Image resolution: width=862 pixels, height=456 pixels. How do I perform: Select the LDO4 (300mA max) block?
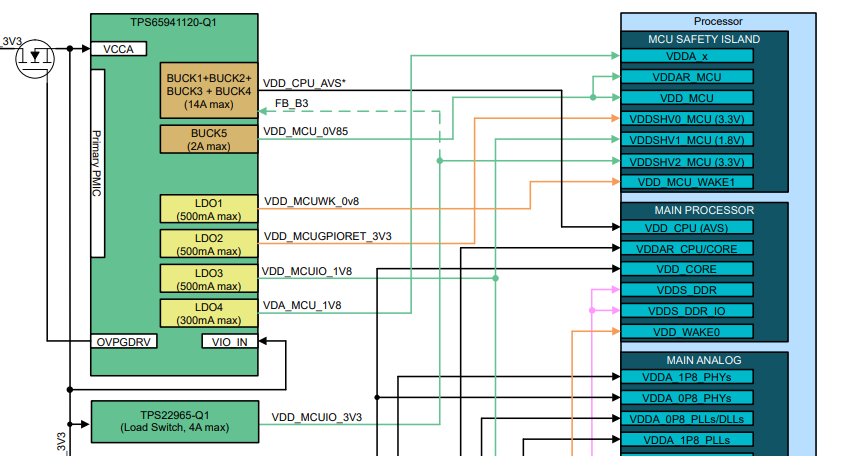click(209, 314)
